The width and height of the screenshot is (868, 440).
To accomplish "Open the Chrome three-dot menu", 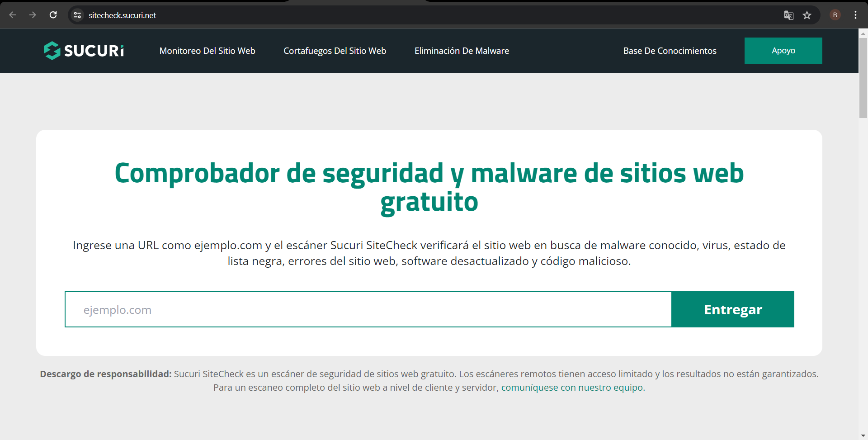I will click(855, 15).
